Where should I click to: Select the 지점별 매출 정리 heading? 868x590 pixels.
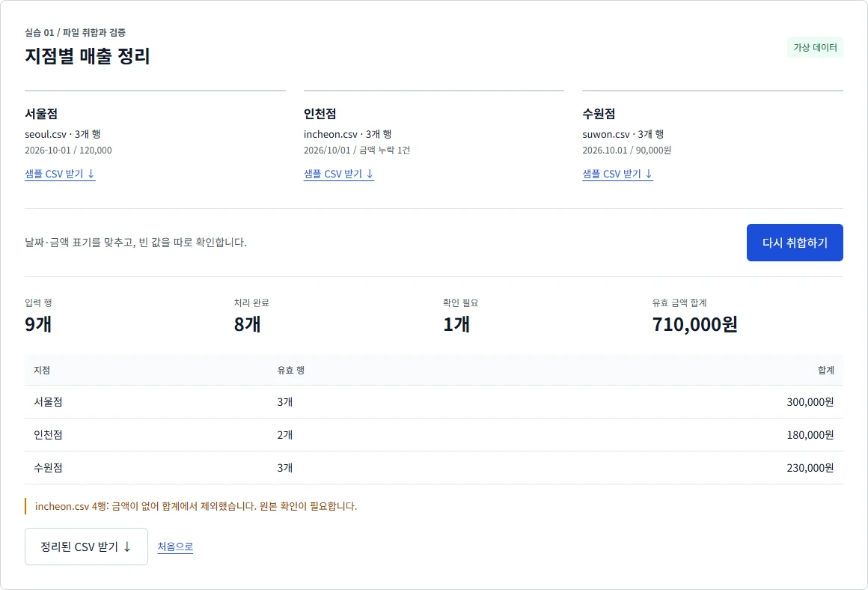pos(88,56)
